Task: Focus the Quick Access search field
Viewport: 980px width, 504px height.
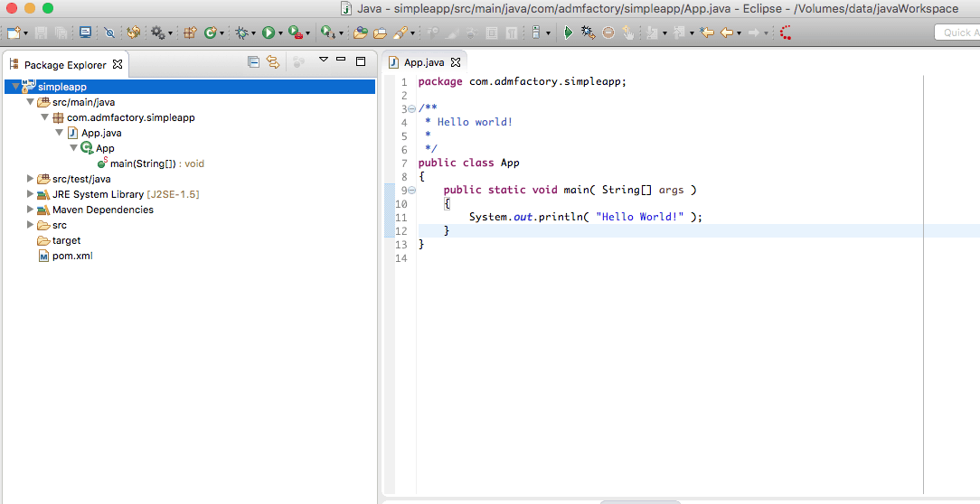Action: tap(957, 33)
